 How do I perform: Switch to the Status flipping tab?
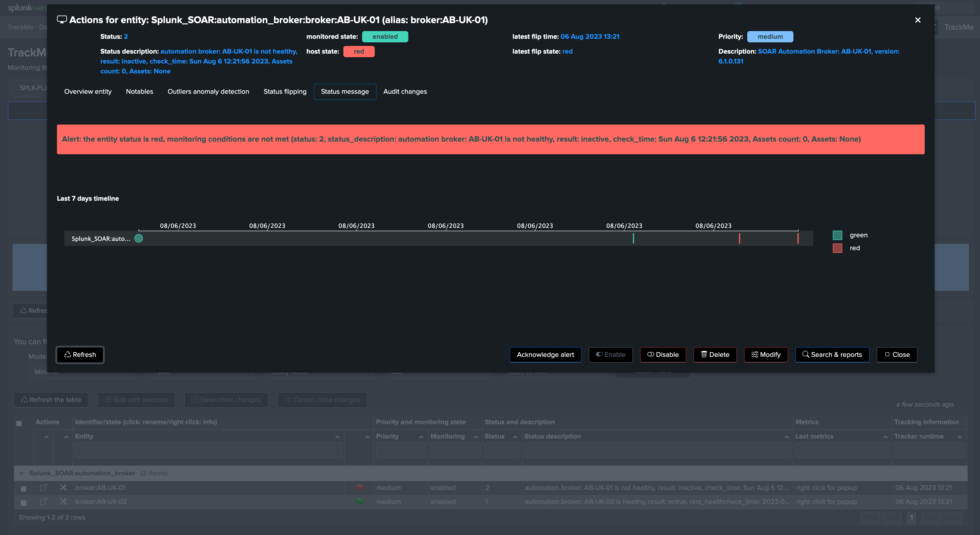click(x=285, y=92)
